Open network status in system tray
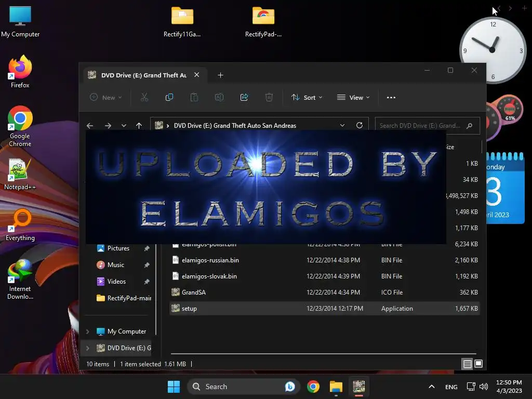This screenshot has width=532, height=399. 471,387
